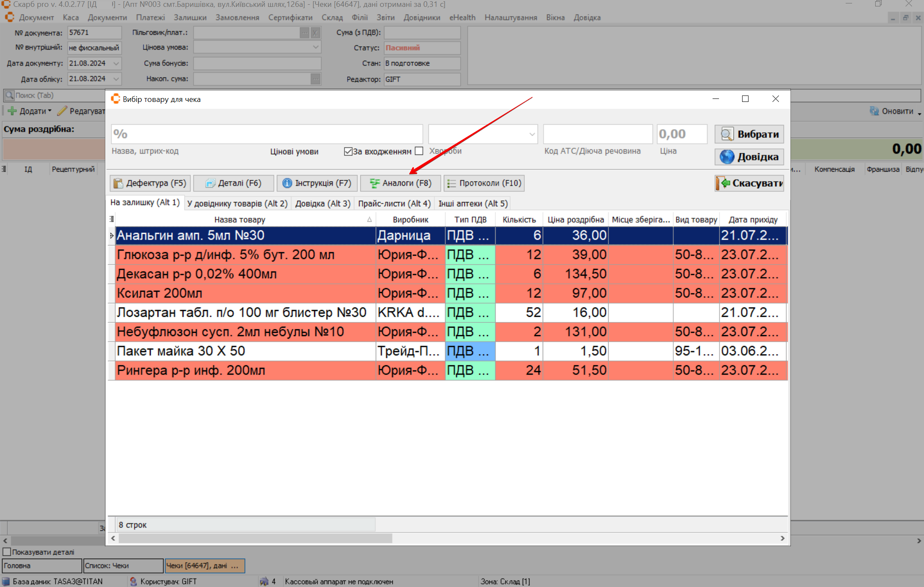Click Аналоги (F8) button
The width and height of the screenshot is (924, 587).
coord(400,183)
